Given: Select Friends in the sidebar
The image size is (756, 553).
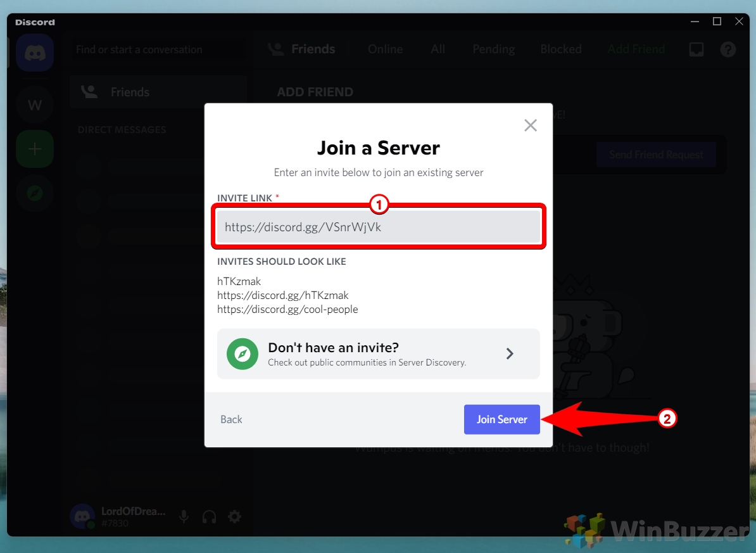Looking at the screenshot, I should (x=159, y=92).
